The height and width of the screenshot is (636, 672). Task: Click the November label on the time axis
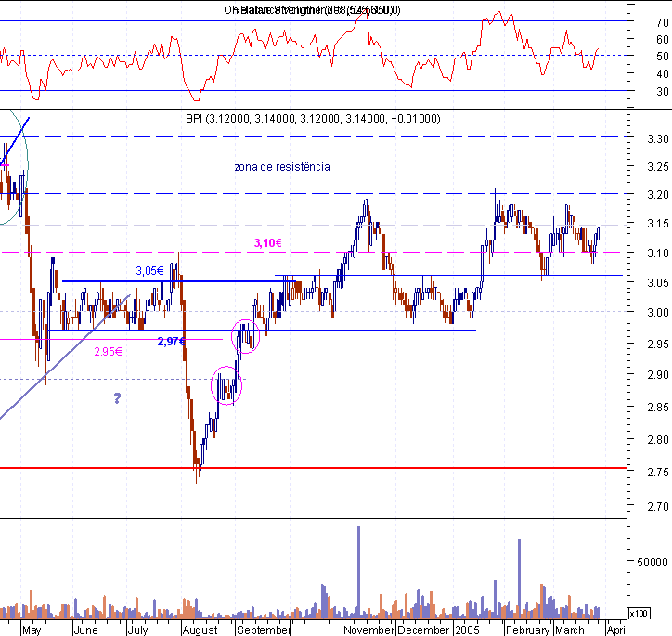(x=368, y=630)
